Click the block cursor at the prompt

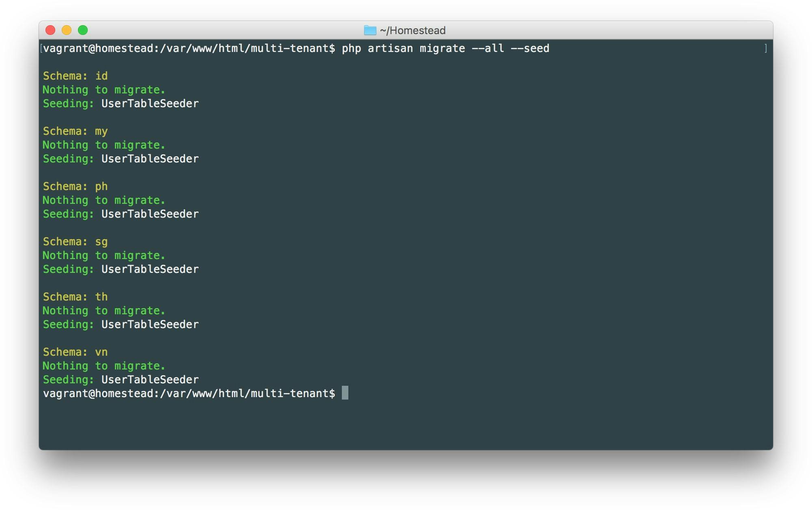click(345, 393)
